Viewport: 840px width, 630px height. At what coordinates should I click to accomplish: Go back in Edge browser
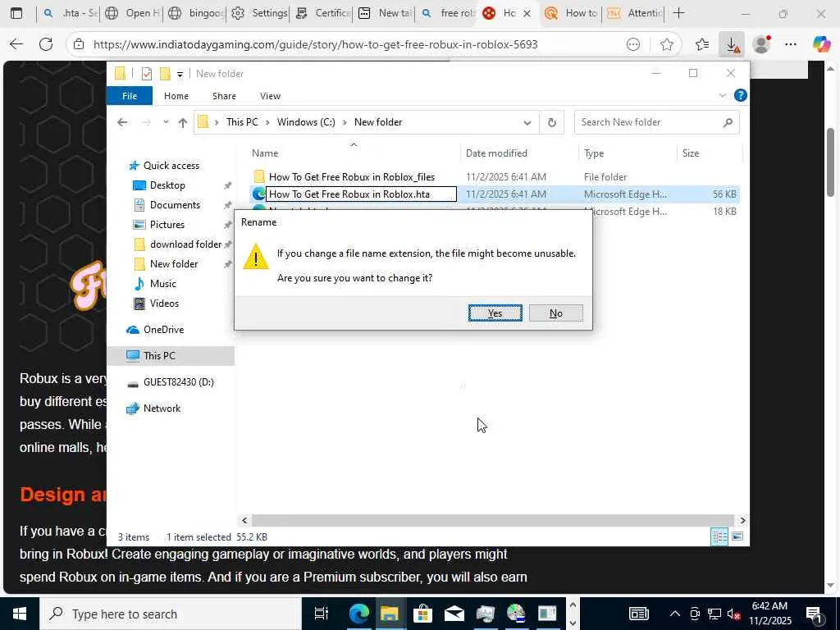pyautogui.click(x=16, y=44)
